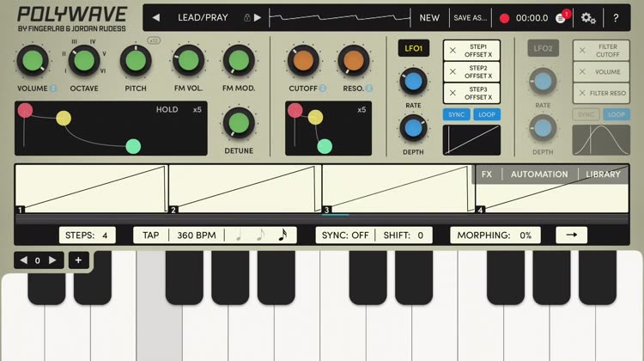Toggle LFO1 SYNC
Viewport: 644px width, 361px height.
456,114
